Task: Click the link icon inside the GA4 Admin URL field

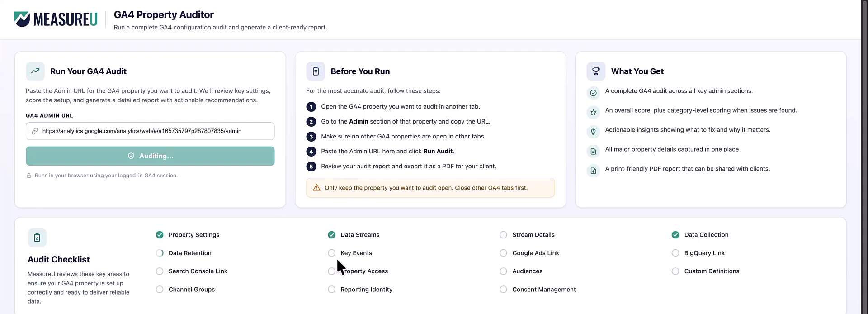Action: pyautogui.click(x=35, y=131)
